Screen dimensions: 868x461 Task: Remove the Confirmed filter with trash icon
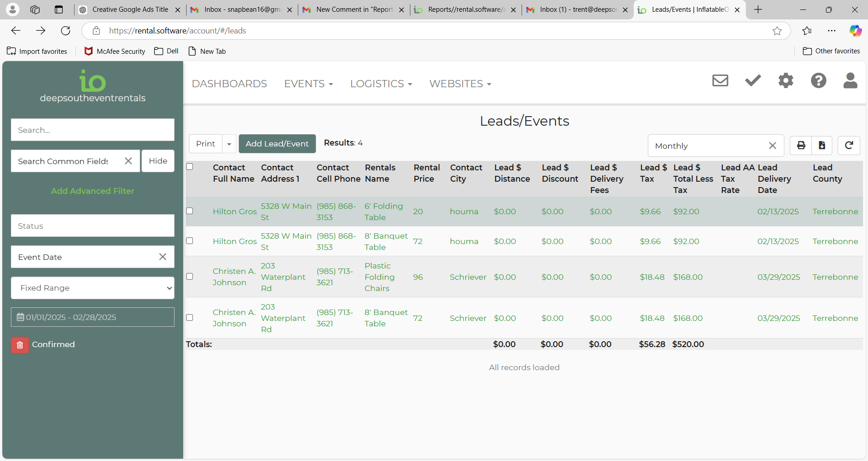pos(20,345)
